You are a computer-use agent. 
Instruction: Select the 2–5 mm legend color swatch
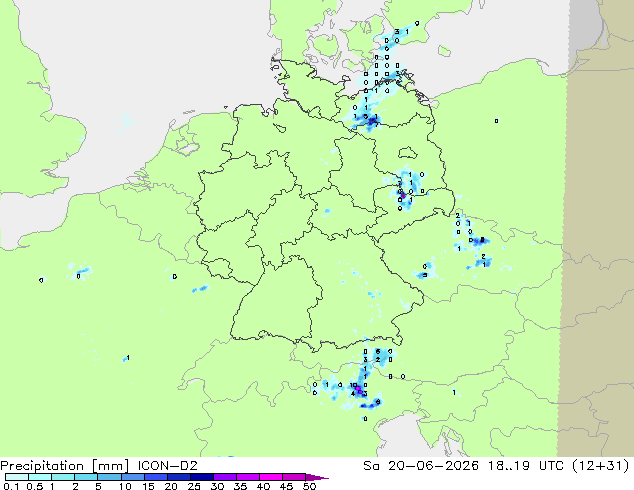(86, 477)
